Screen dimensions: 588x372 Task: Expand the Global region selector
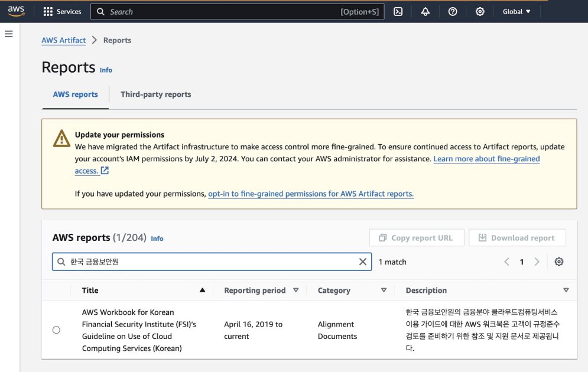pos(516,11)
